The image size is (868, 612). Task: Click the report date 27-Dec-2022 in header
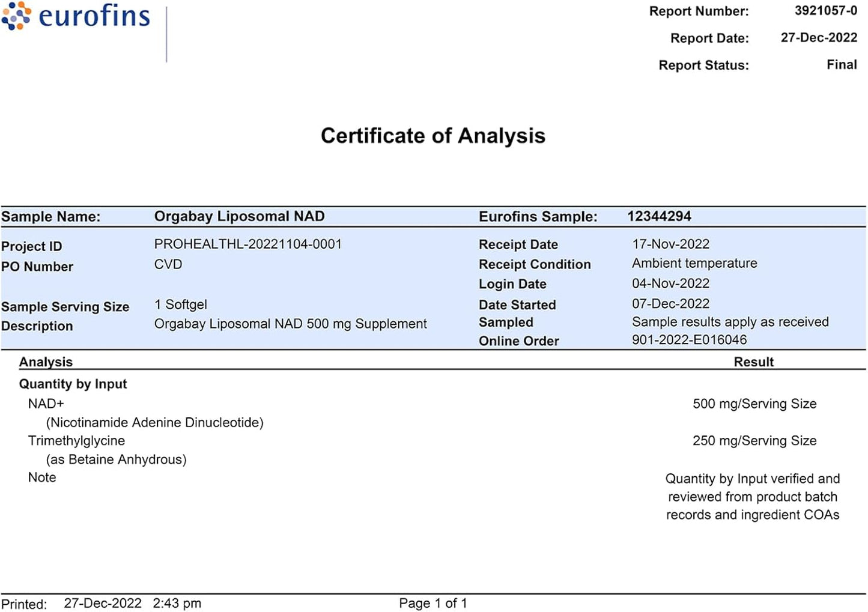point(818,38)
